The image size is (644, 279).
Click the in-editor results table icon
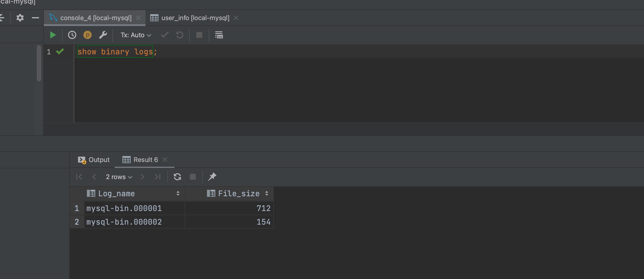click(x=219, y=35)
